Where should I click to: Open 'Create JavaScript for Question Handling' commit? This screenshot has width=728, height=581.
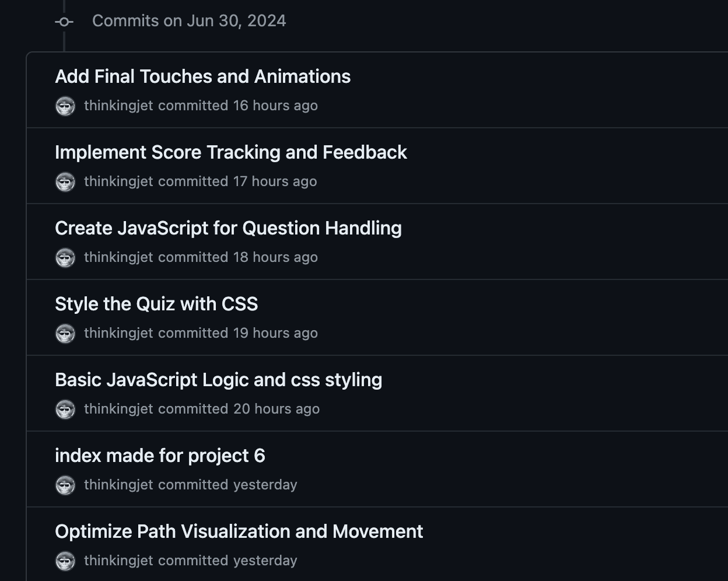(228, 228)
